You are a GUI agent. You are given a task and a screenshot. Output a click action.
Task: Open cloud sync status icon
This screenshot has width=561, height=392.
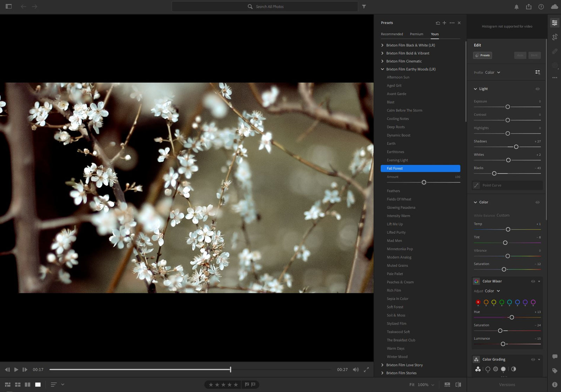pyautogui.click(x=555, y=6)
